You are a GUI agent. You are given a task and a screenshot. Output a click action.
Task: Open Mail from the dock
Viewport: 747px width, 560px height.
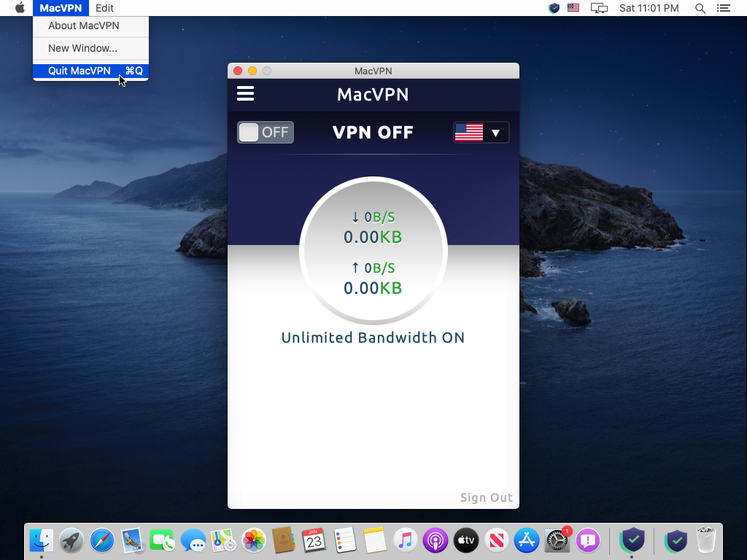click(132, 540)
